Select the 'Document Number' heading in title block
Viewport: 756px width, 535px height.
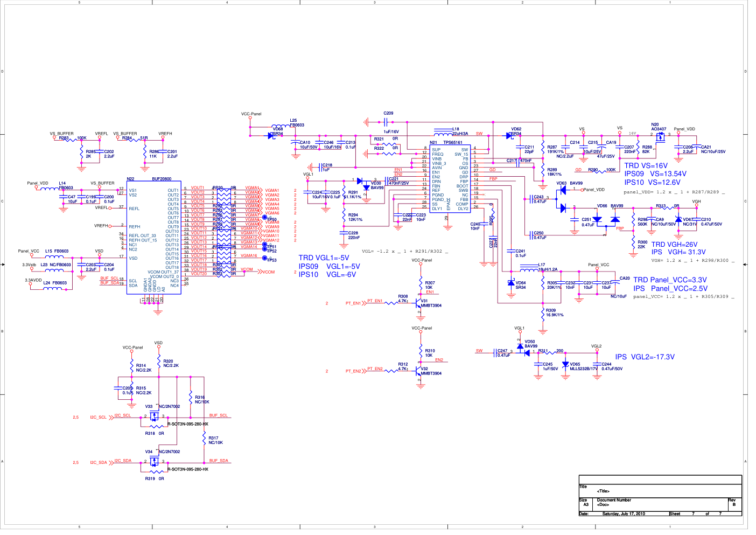tap(614, 500)
